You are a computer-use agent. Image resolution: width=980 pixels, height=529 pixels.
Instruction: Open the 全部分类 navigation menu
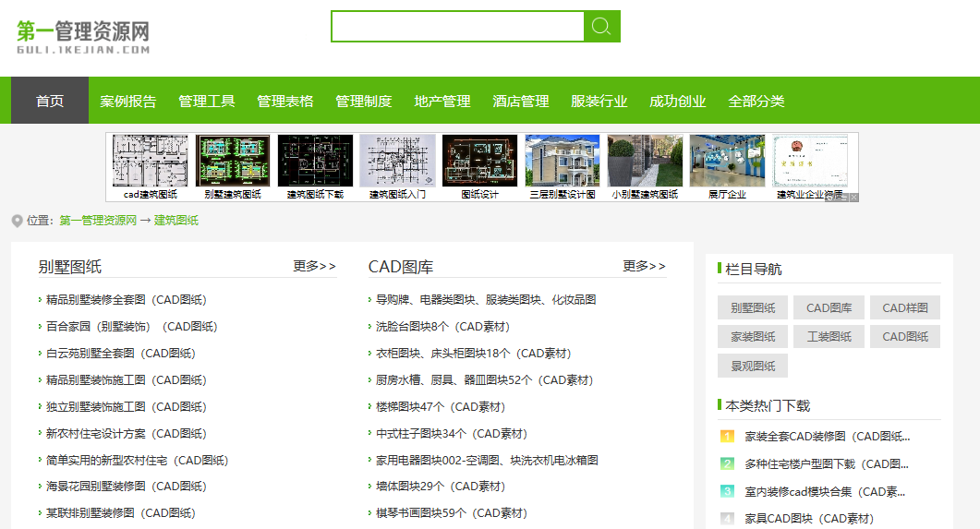756,101
